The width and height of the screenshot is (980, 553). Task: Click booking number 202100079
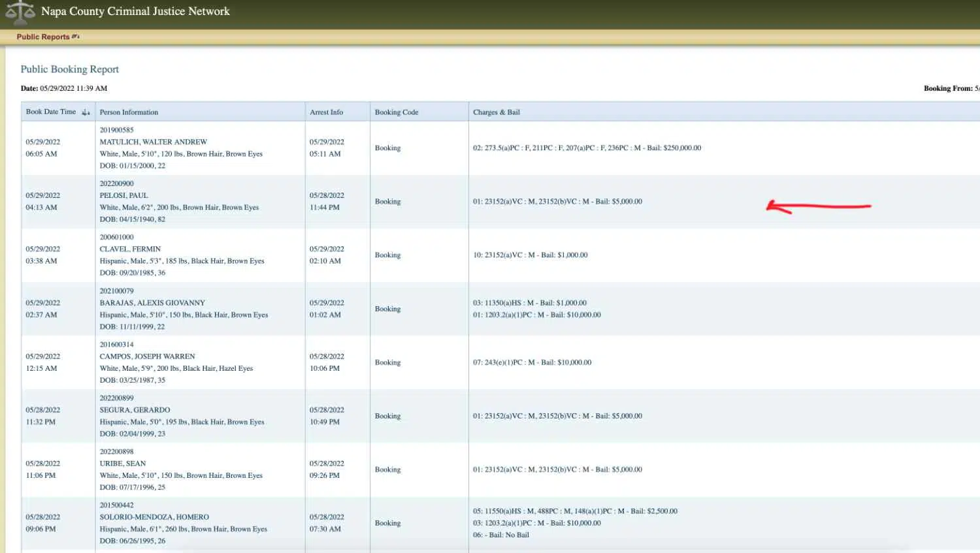pyautogui.click(x=116, y=291)
